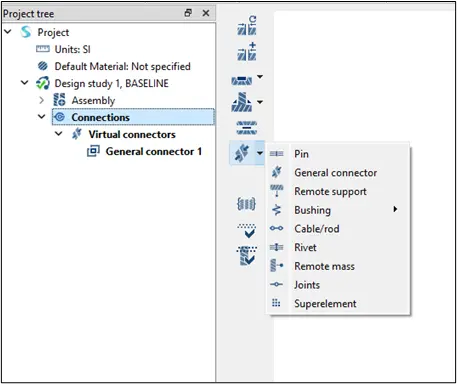Select Default Material: Not specified
The height and width of the screenshot is (384, 457).
pyautogui.click(x=123, y=66)
